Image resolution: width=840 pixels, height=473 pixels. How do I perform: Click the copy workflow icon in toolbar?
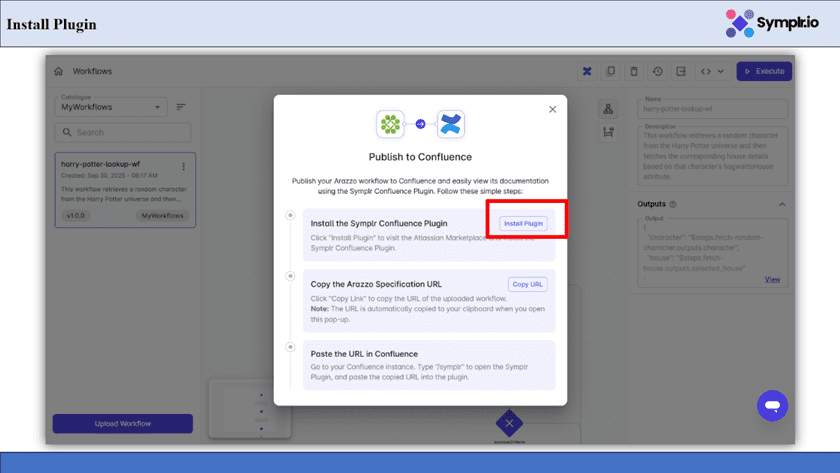click(x=611, y=72)
